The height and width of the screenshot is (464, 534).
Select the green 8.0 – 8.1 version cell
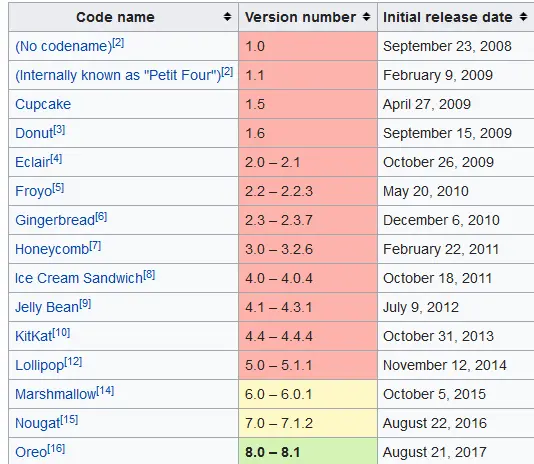308,451
